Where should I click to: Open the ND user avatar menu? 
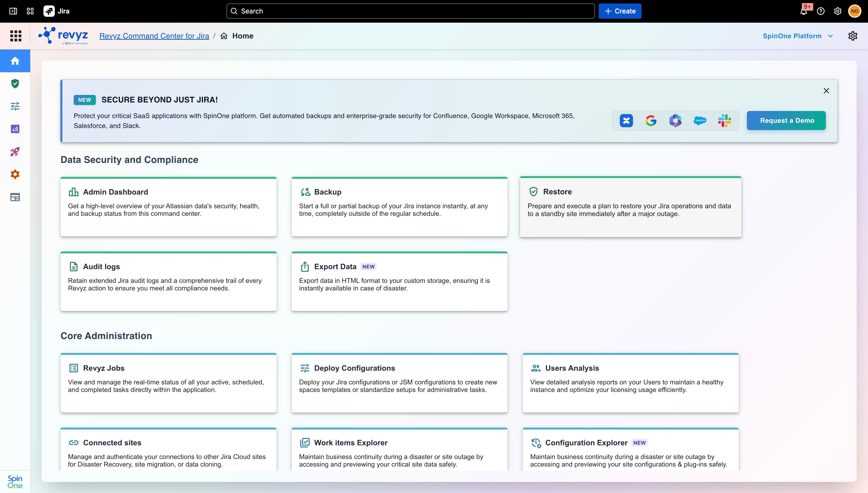click(855, 11)
